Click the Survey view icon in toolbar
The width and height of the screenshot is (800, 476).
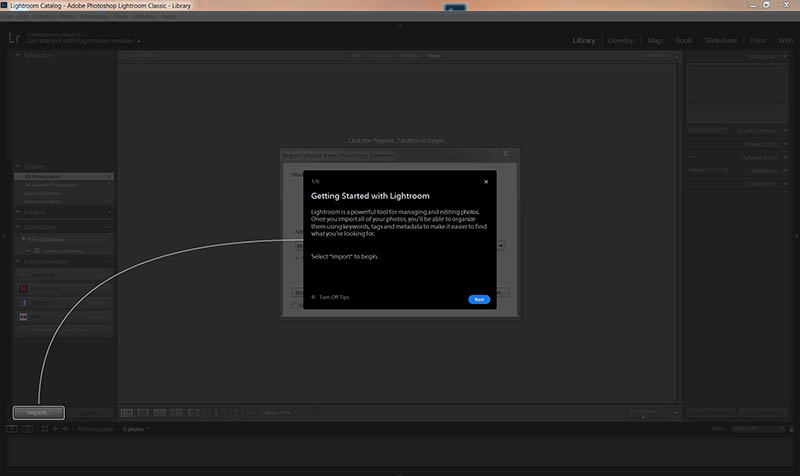point(177,412)
